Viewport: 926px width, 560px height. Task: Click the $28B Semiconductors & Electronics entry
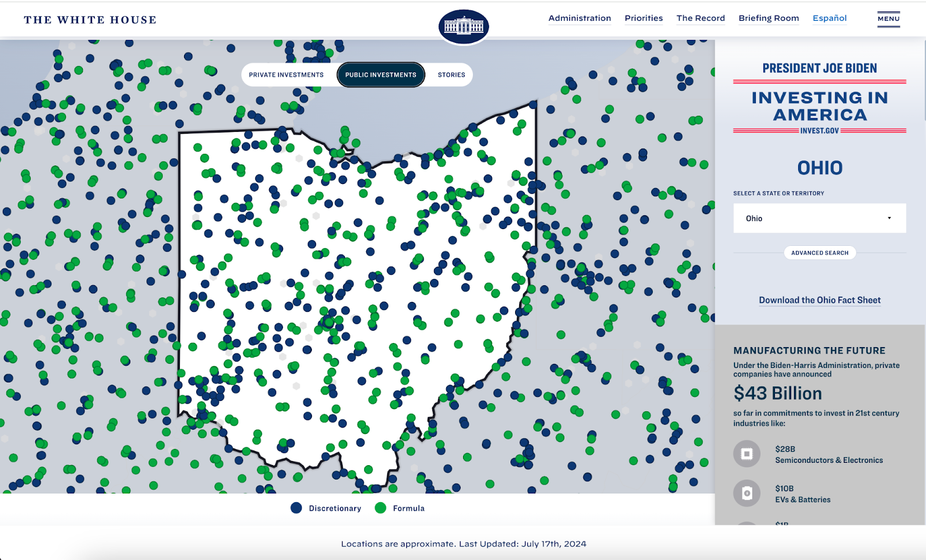[x=829, y=455]
